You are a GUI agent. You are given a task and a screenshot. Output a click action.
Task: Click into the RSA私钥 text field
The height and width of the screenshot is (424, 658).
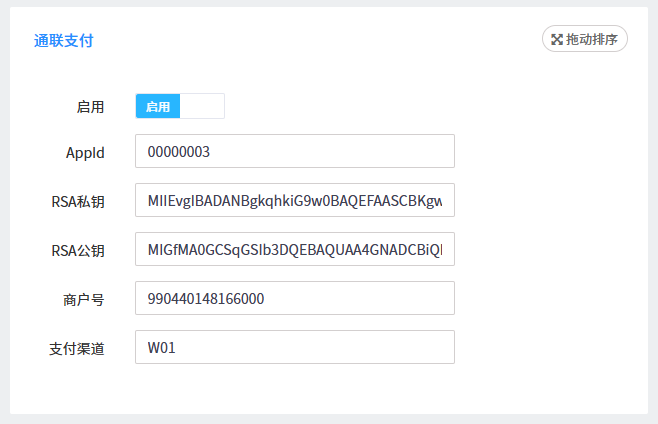point(295,201)
